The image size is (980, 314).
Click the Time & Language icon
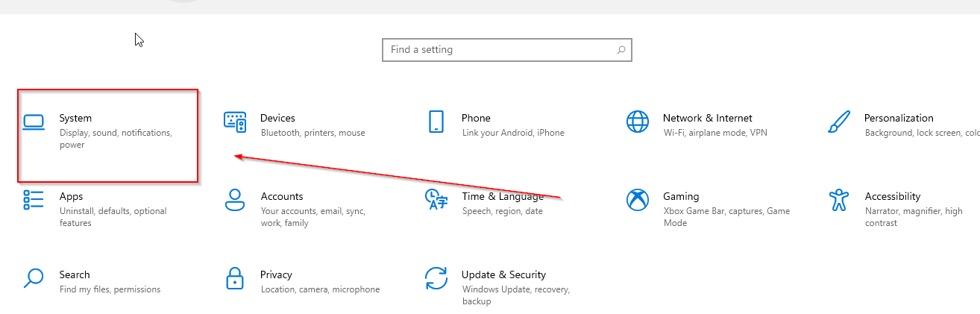436,200
